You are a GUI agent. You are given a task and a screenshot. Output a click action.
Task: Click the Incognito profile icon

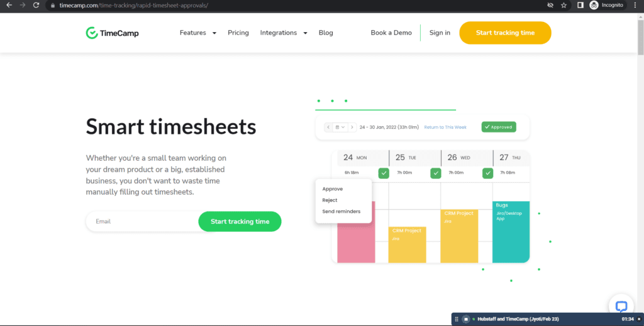pos(594,5)
